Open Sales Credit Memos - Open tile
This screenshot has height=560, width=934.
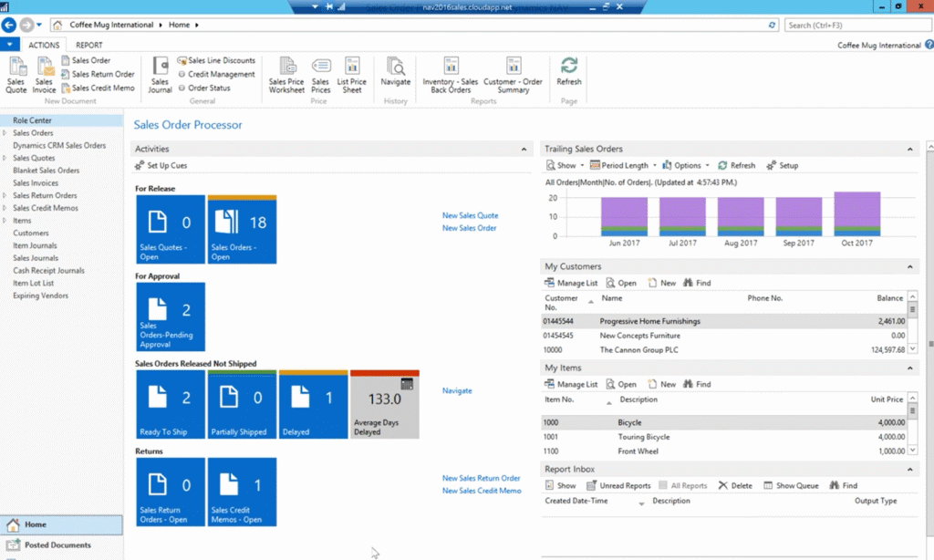coord(242,493)
